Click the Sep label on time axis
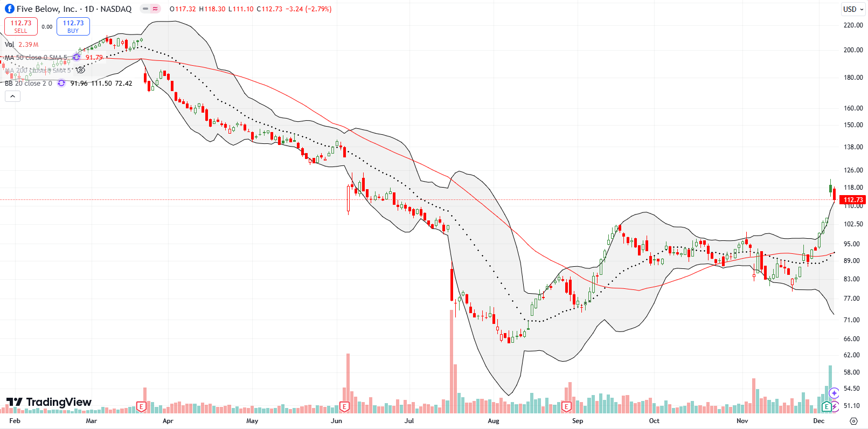This screenshot has height=429, width=868. [x=578, y=421]
